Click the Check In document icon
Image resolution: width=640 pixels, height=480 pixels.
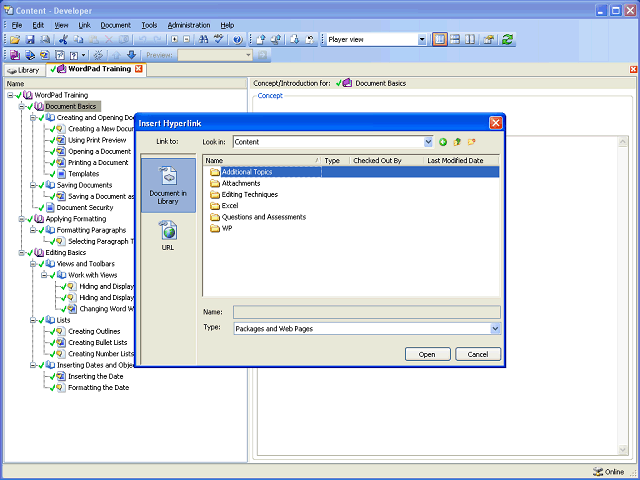tap(261, 40)
